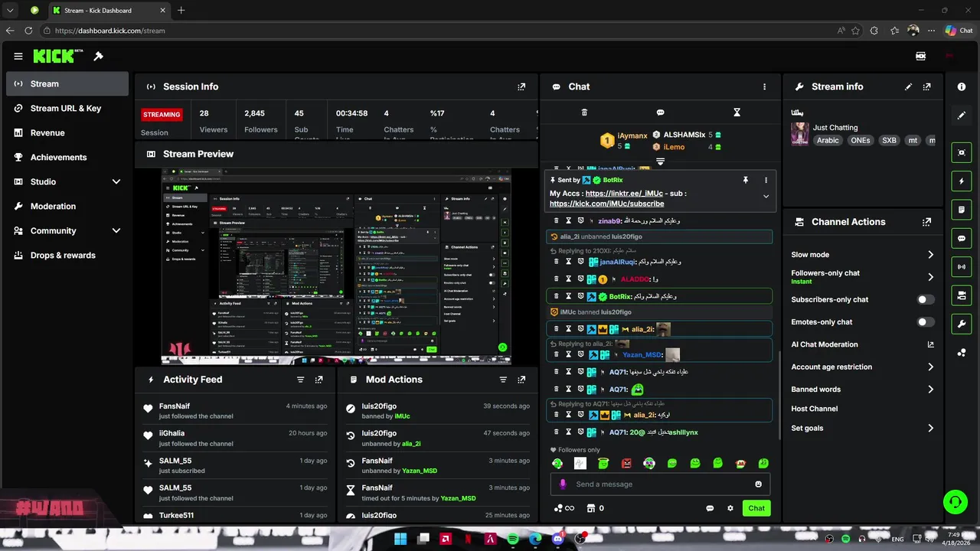
Task: Open chat settings gear icon
Action: [x=730, y=508]
